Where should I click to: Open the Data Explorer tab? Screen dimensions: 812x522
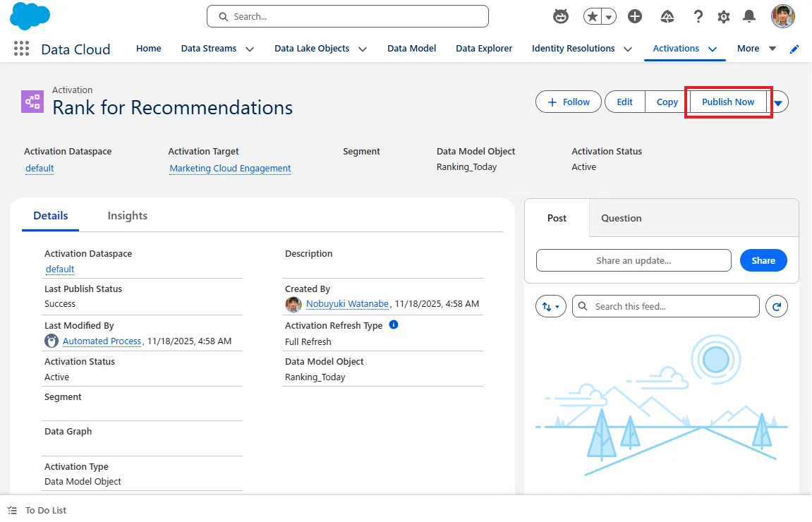(484, 48)
